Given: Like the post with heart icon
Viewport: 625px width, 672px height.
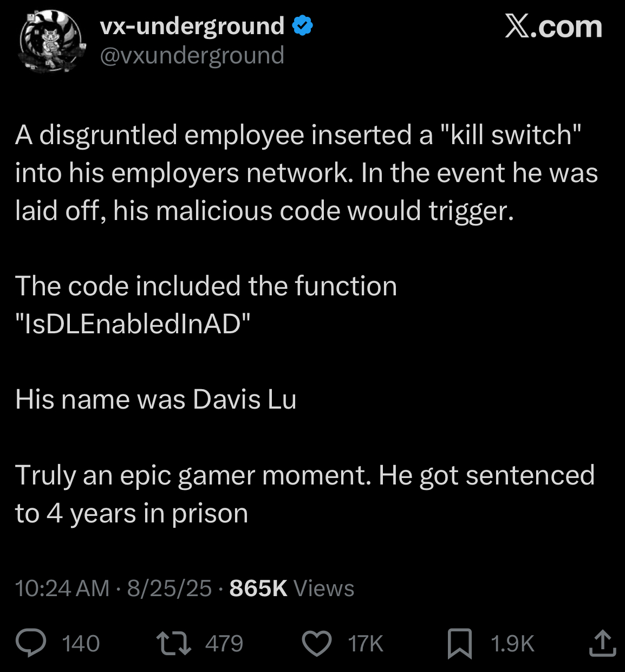Looking at the screenshot, I should 316,643.
